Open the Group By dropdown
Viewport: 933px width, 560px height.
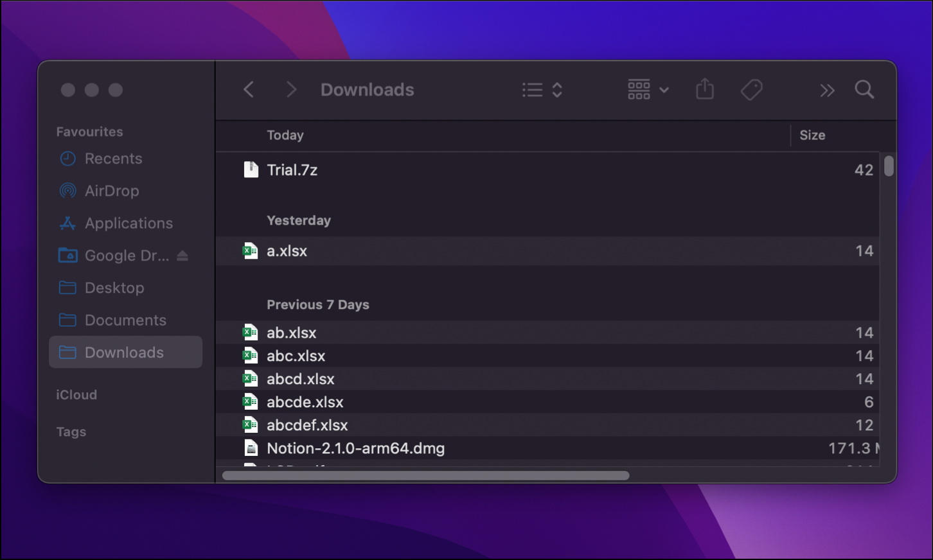pos(648,90)
